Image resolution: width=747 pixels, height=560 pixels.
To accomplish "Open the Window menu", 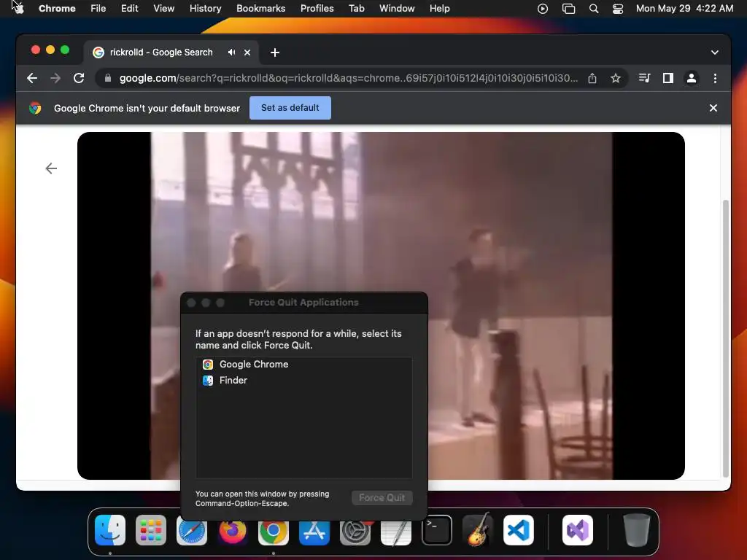I will click(x=397, y=8).
